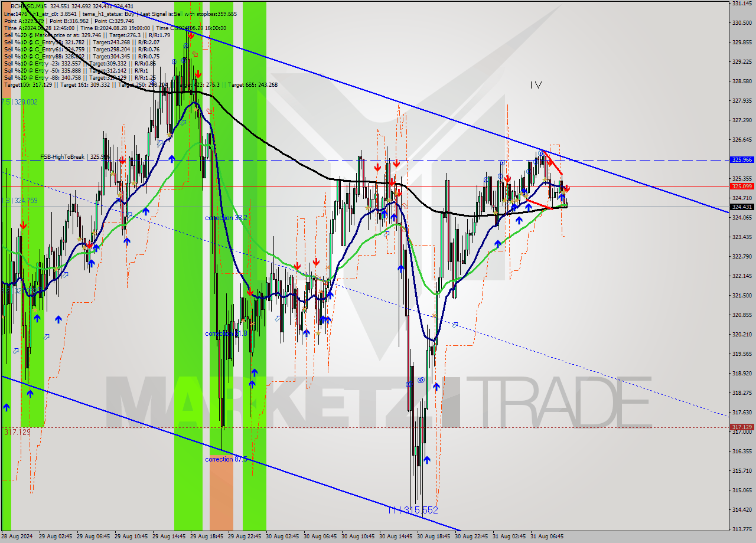Click the '30 Aug 18:45' time label
The image size is (756, 543).
[434, 537]
